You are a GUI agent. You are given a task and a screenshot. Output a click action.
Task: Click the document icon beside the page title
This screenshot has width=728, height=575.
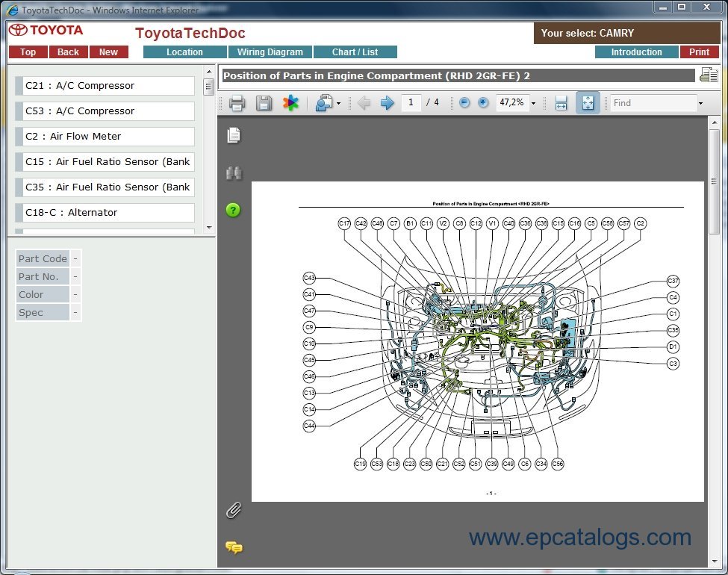709,75
